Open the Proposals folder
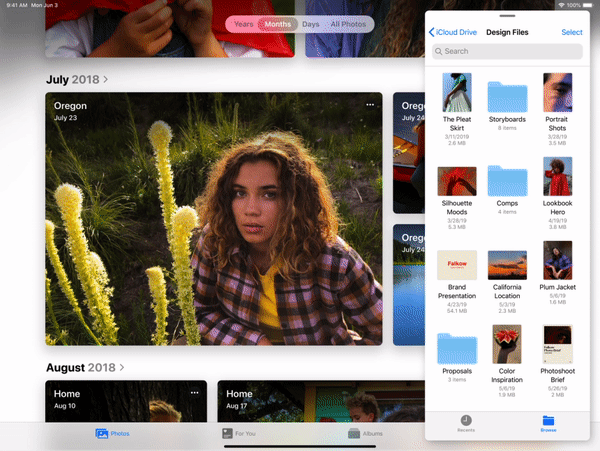This screenshot has width=600, height=451. pos(457,348)
